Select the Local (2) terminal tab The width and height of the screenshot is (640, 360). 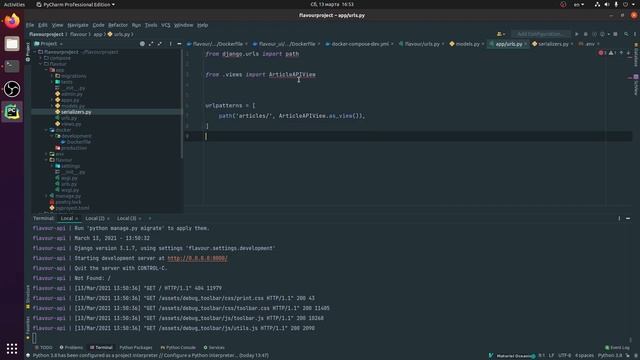[x=95, y=218]
